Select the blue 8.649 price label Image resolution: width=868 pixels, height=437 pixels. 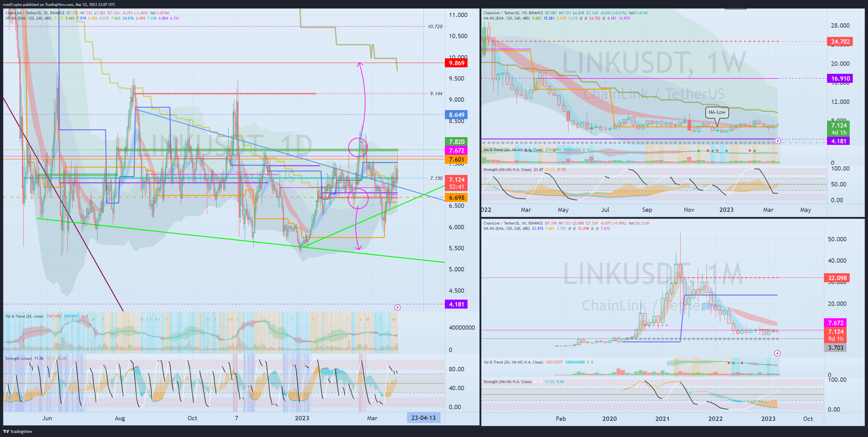pyautogui.click(x=456, y=115)
